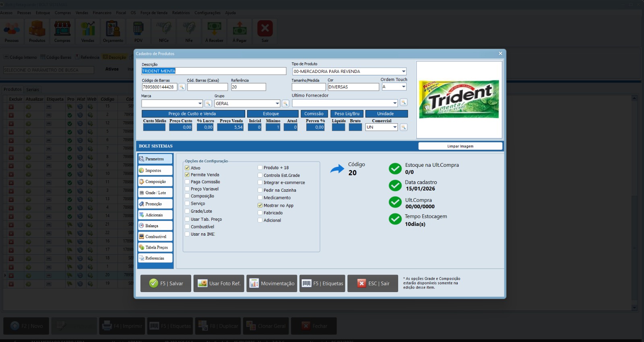Click the red Sair toolbar icon

pos(265,31)
